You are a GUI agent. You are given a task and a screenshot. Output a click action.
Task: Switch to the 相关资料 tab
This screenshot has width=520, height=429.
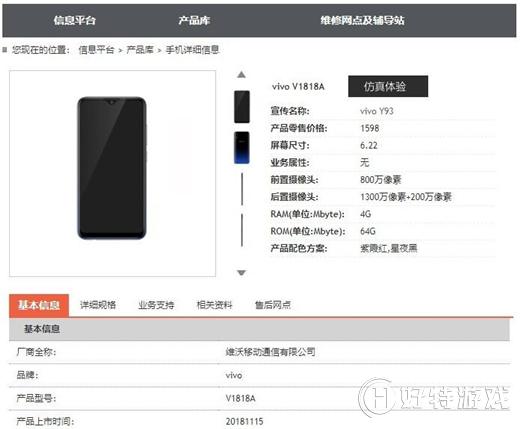tap(214, 305)
